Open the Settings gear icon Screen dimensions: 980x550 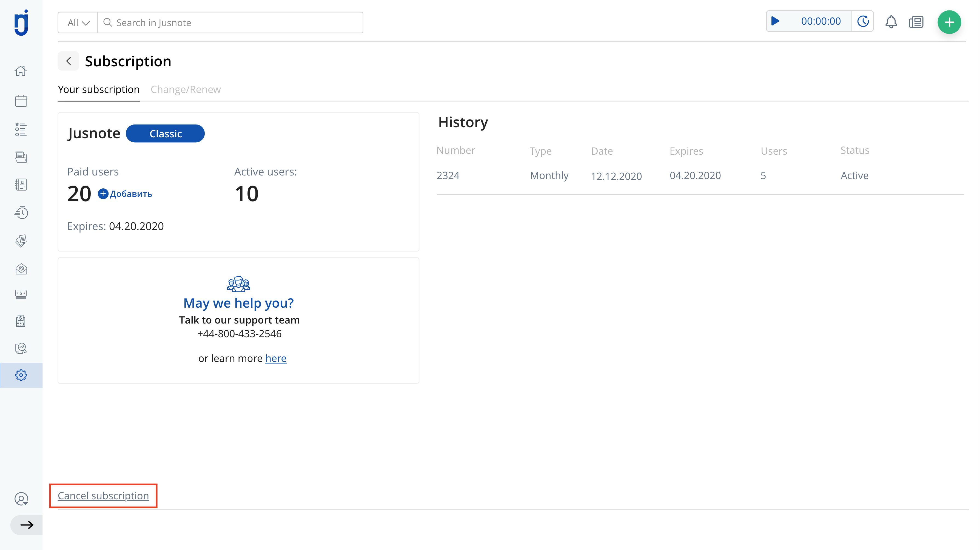click(x=21, y=375)
